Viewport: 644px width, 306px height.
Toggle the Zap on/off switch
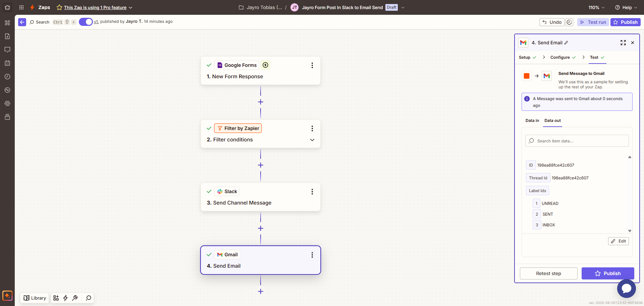86,22
